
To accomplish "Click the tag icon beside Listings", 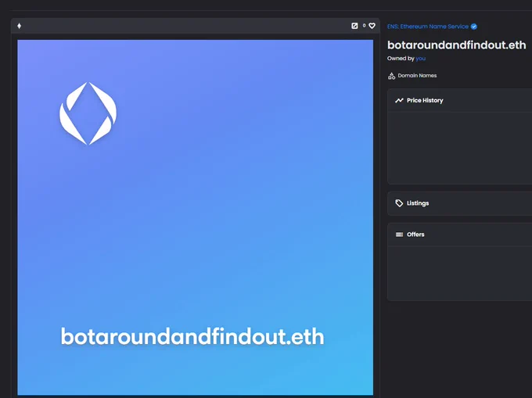I will 399,203.
